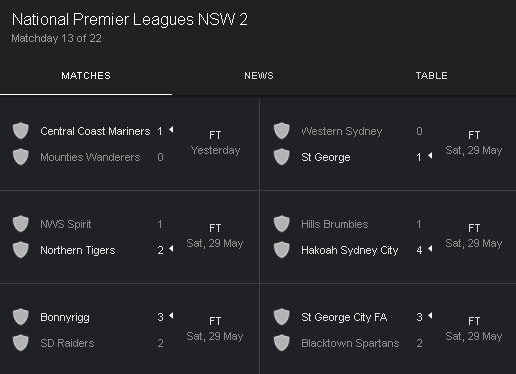516x374 pixels.
Task: Click the NWS Spirit shield crest
Action: (21, 224)
